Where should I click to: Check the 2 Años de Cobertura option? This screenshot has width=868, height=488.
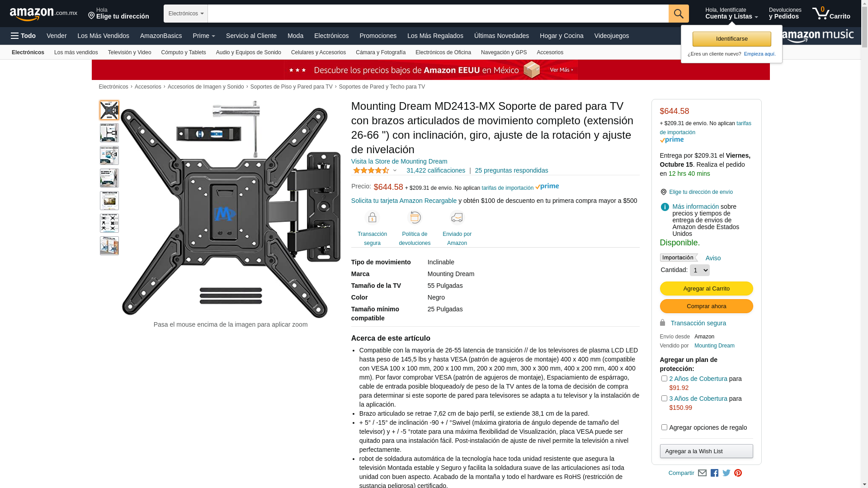(664, 379)
